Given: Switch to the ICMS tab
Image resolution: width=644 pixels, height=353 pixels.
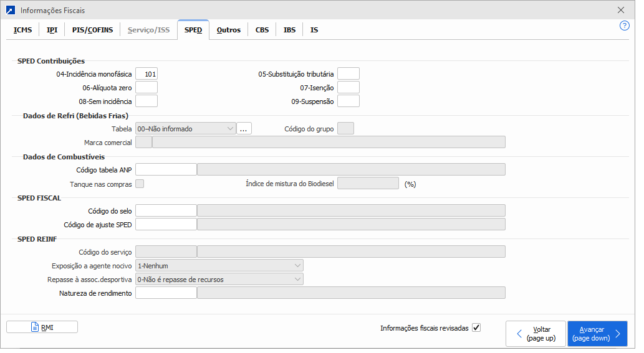Looking at the screenshot, I should (22, 30).
